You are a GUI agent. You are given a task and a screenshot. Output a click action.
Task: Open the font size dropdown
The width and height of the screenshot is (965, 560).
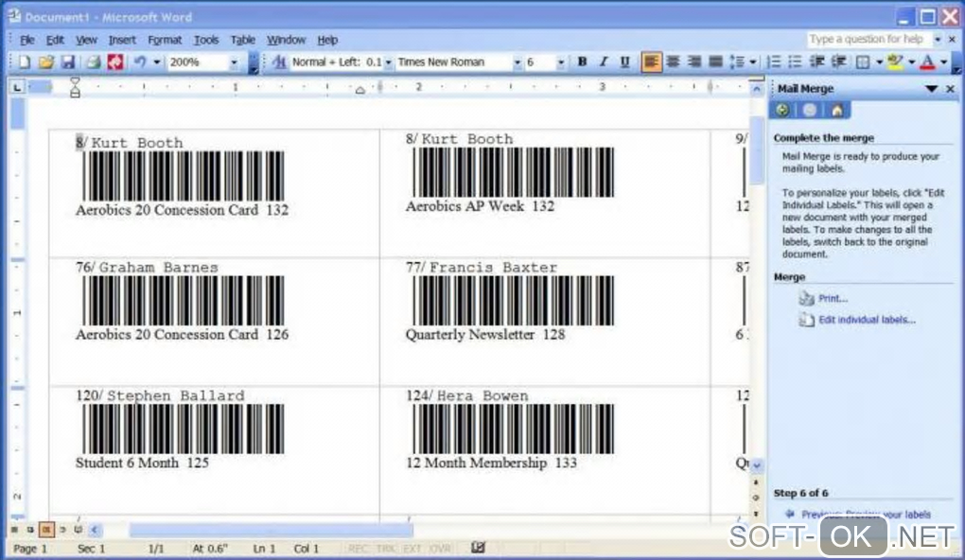point(560,62)
